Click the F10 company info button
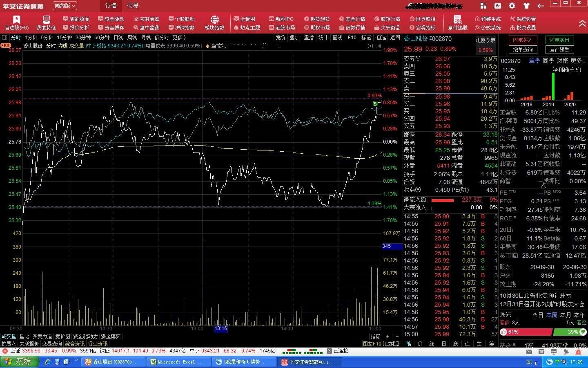 click(x=352, y=37)
